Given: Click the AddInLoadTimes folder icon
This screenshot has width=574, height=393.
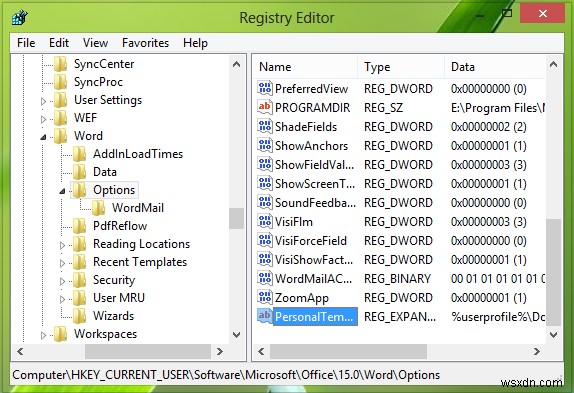Looking at the screenshot, I should click(x=79, y=154).
